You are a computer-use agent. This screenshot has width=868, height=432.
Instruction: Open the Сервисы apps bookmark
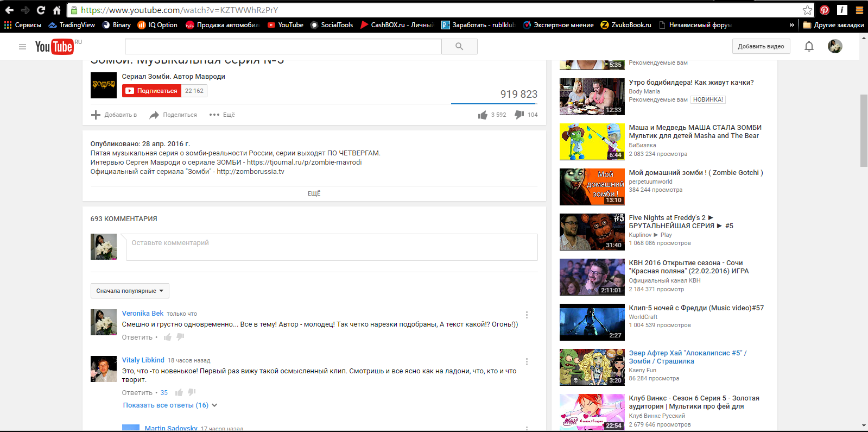[23, 25]
